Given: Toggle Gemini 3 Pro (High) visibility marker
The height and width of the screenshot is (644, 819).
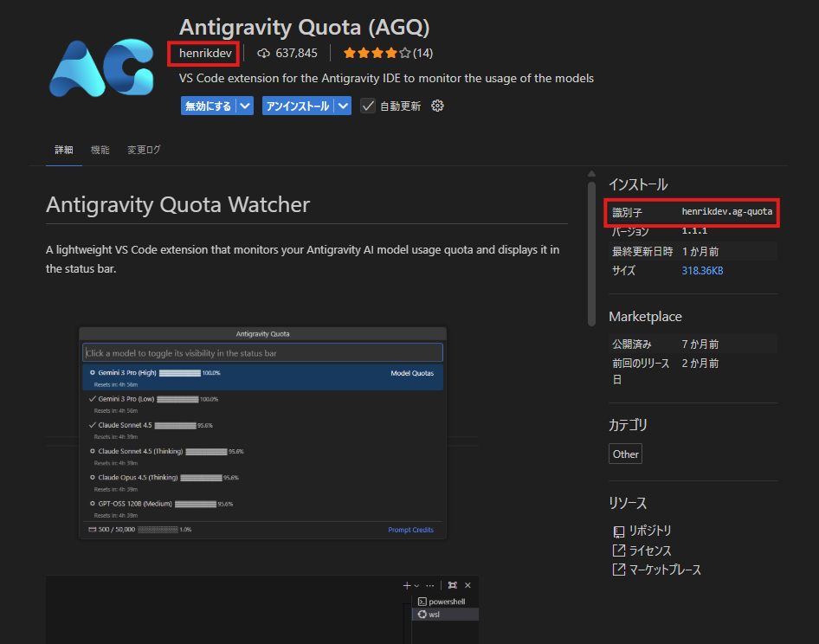Looking at the screenshot, I should 93,373.
